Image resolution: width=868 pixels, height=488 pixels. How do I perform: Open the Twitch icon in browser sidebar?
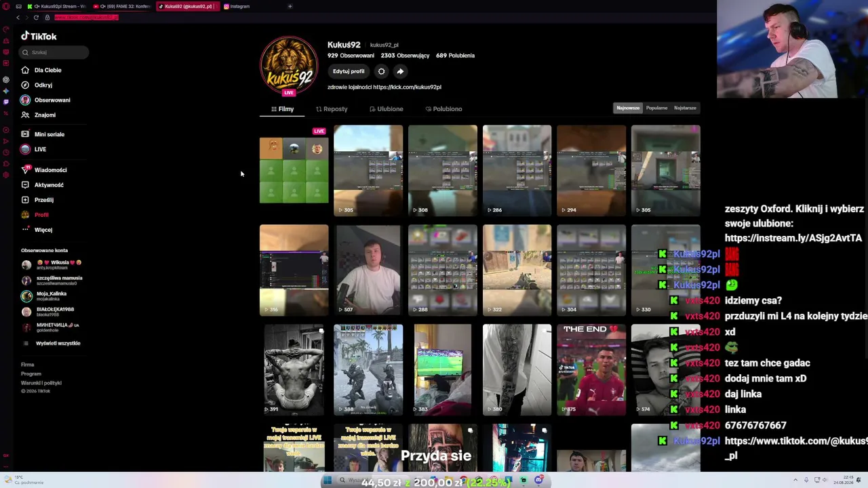click(6, 102)
